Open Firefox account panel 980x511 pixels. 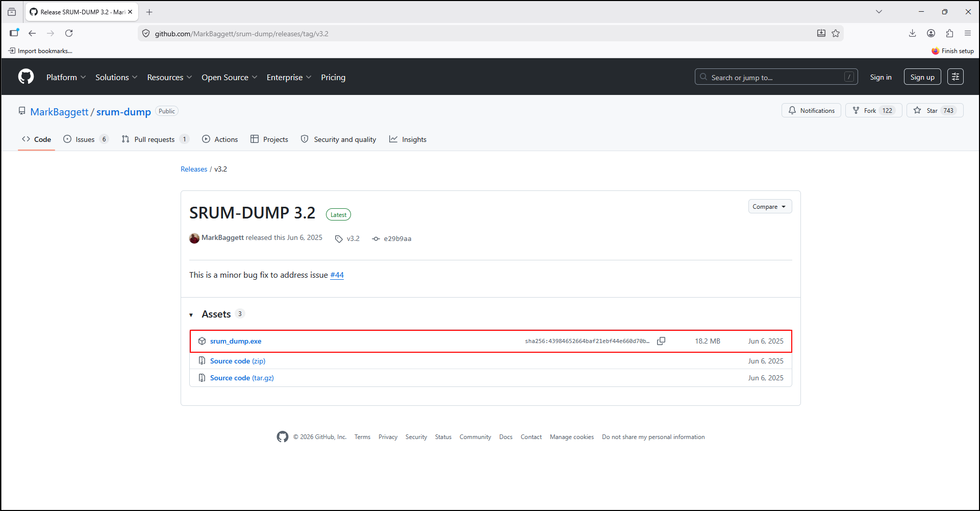click(x=931, y=34)
